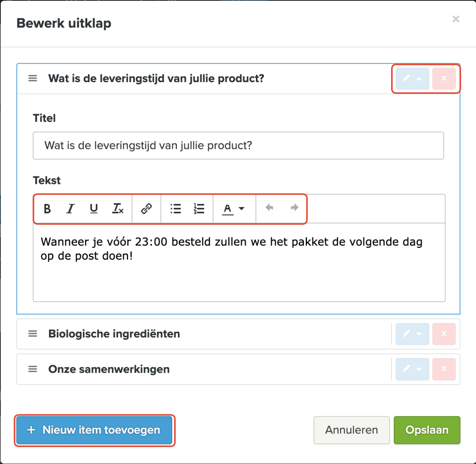The width and height of the screenshot is (476, 464).
Task: Remove the leveringstijd accordion item
Action: 444,79
